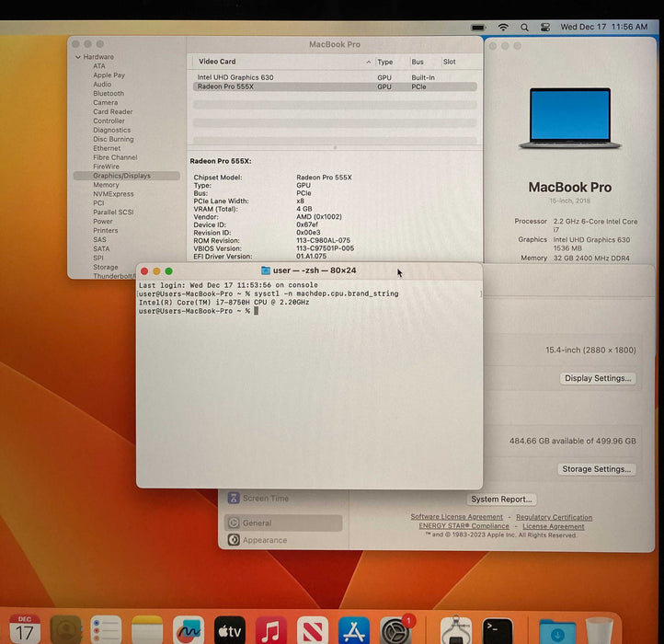Image resolution: width=664 pixels, height=644 pixels.
Task: Open the Notes app in Dock
Action: pos(147,630)
